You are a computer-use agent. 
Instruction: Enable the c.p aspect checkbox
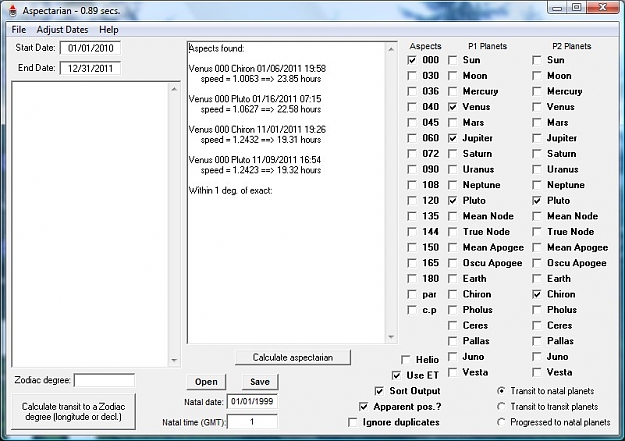coord(412,310)
